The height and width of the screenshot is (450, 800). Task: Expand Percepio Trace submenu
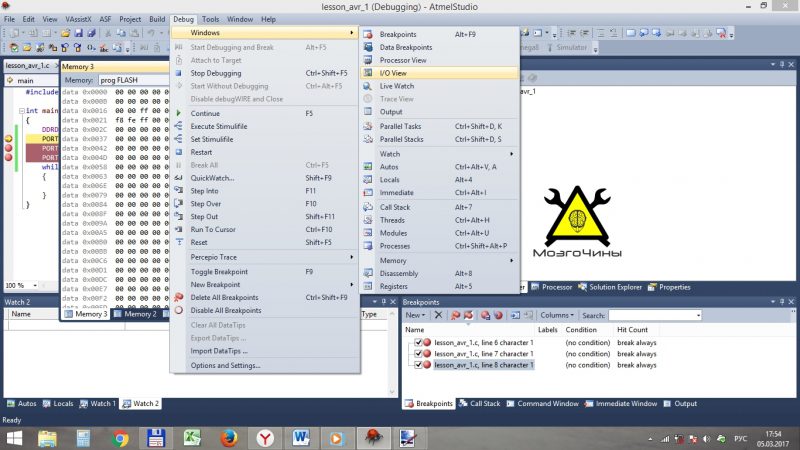click(265, 257)
